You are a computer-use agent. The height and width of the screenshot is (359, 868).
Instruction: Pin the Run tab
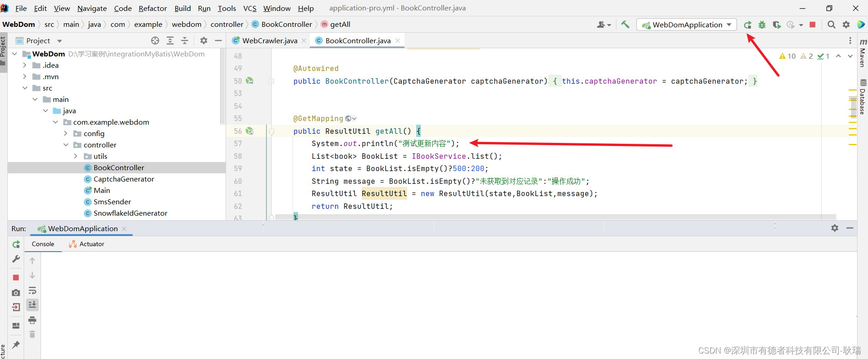click(16, 344)
